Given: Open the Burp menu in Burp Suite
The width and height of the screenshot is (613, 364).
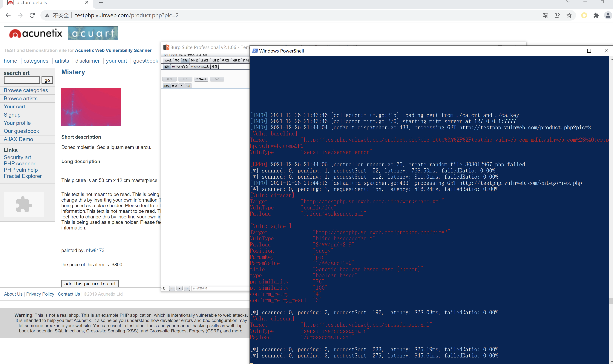Looking at the screenshot, I should point(165,55).
